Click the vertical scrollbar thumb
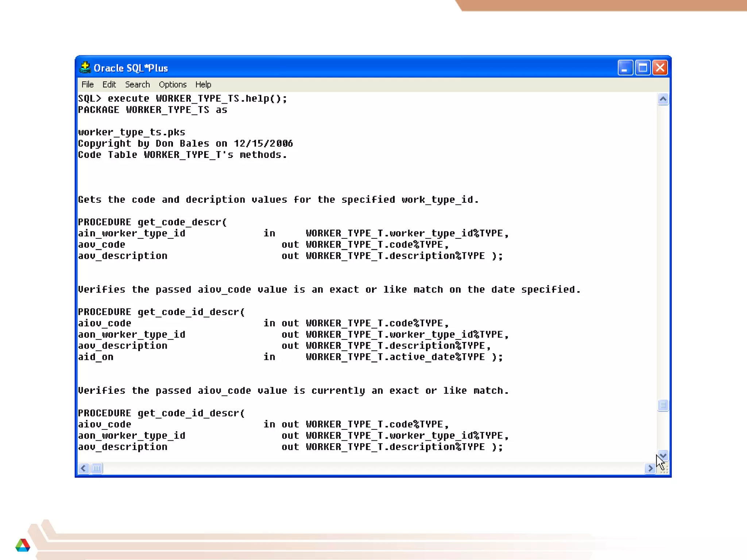The image size is (747, 560). click(x=663, y=405)
